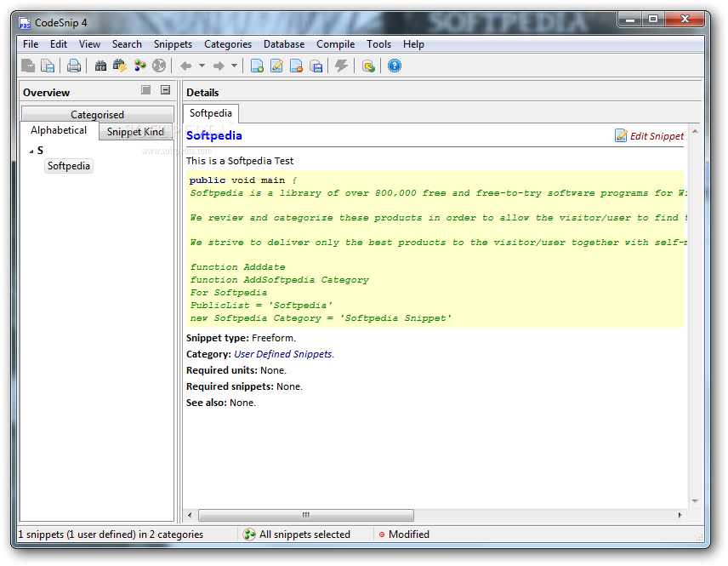The image size is (728, 566).
Task: Open the Help menu
Action: (x=413, y=44)
